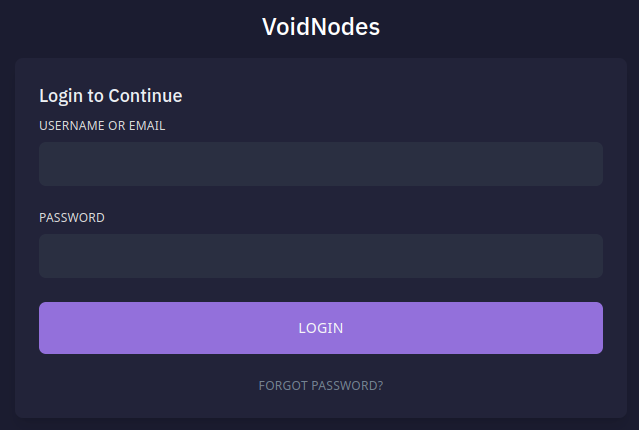Start password recovery via Forgot Password
639x430 pixels.
[320, 385]
